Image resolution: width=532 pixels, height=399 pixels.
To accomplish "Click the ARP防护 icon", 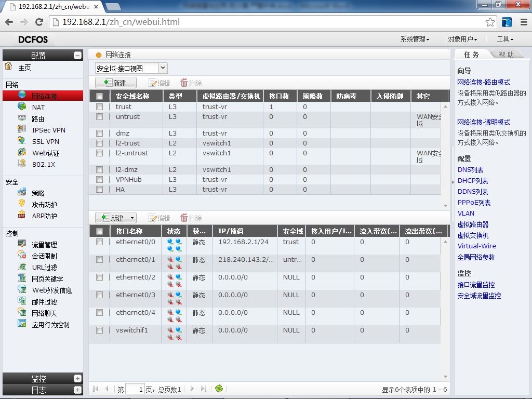I will 22,215.
